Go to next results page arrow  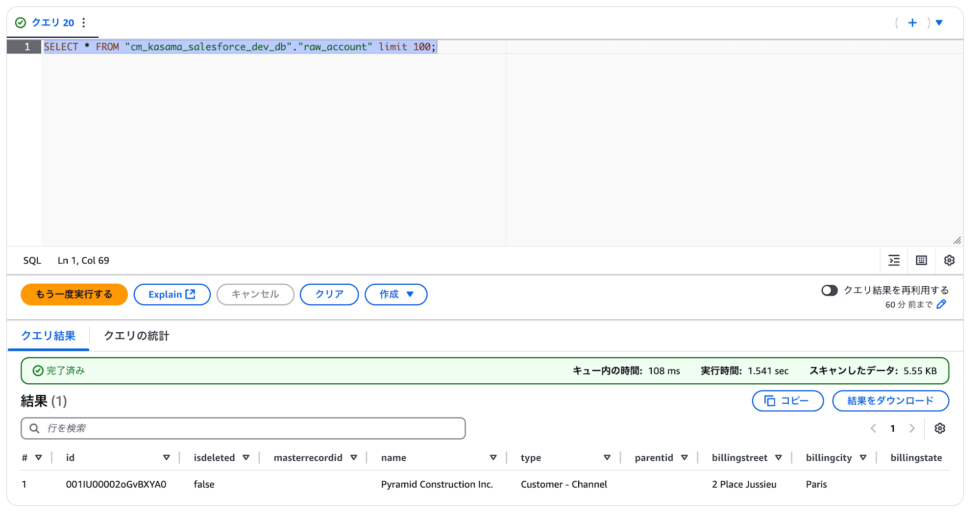click(x=912, y=428)
